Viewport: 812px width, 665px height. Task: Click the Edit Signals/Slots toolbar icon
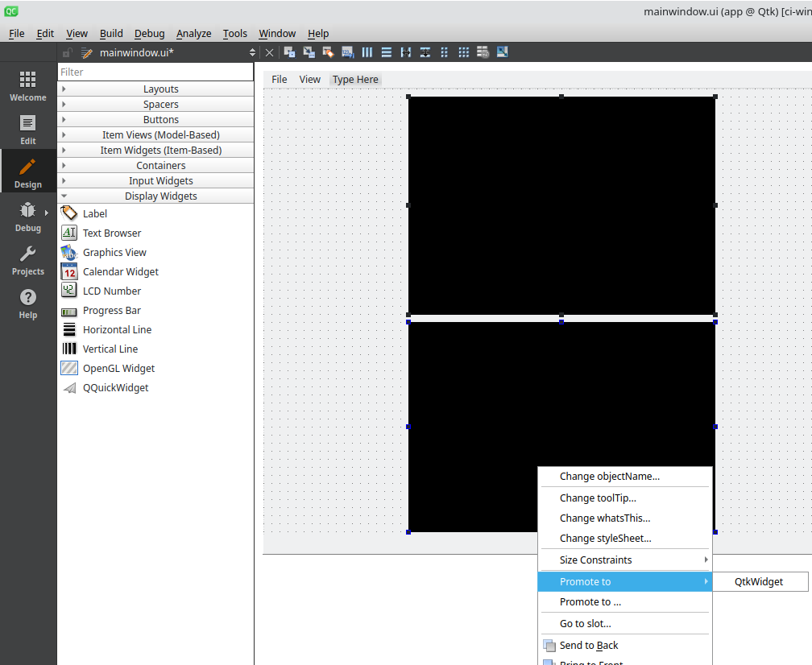309,52
